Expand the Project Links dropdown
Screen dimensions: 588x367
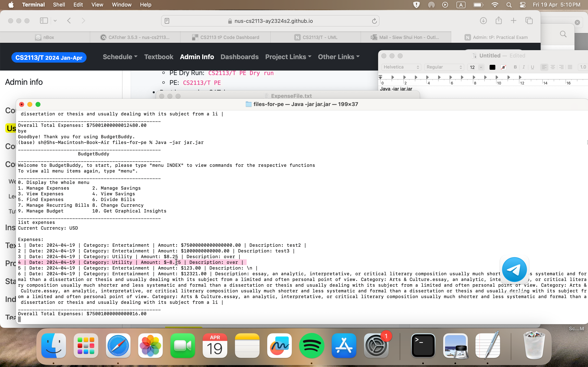point(288,57)
